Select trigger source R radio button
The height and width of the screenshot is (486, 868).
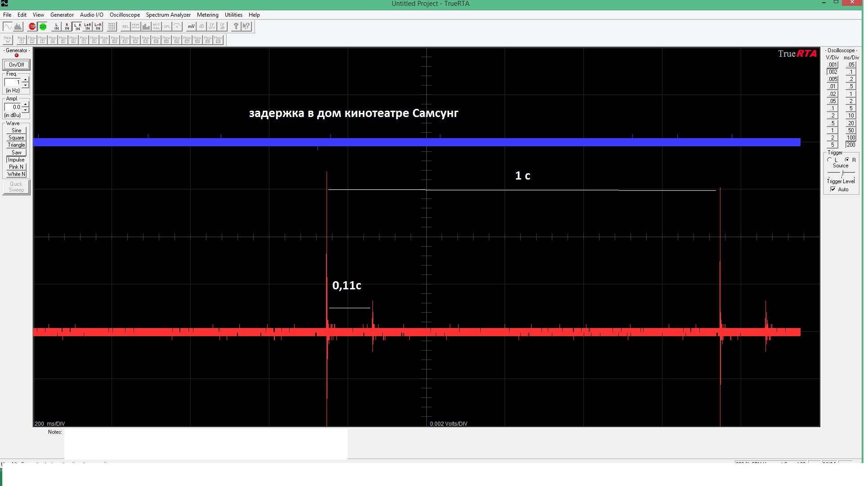pos(847,160)
